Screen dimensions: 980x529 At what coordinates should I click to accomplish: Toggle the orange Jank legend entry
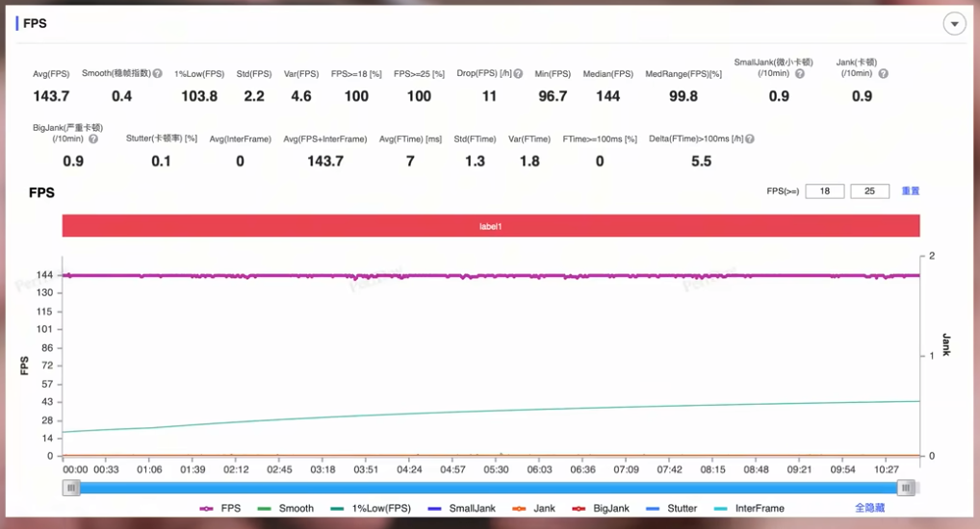tap(534, 508)
